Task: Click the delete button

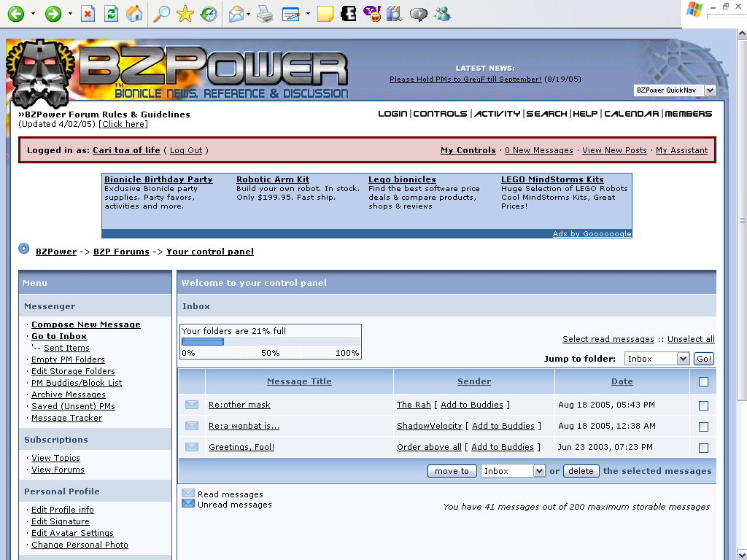Action: [581, 471]
